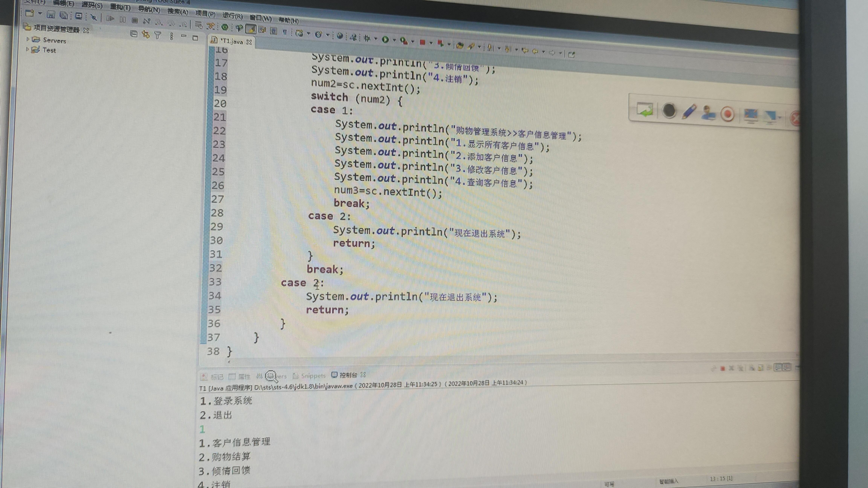Save the current T1.java file
The width and height of the screenshot is (868, 488).
coord(51,14)
